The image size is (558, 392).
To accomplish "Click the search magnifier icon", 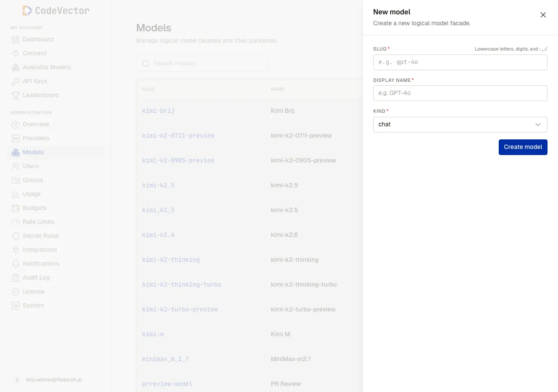I will (146, 64).
